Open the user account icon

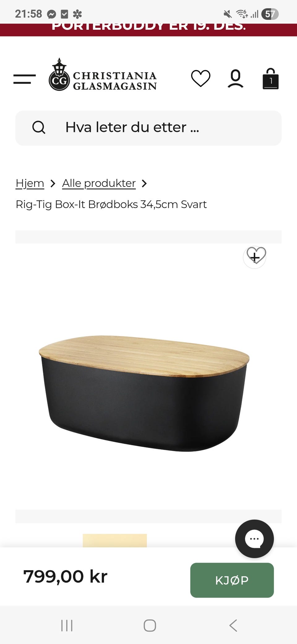click(x=235, y=78)
